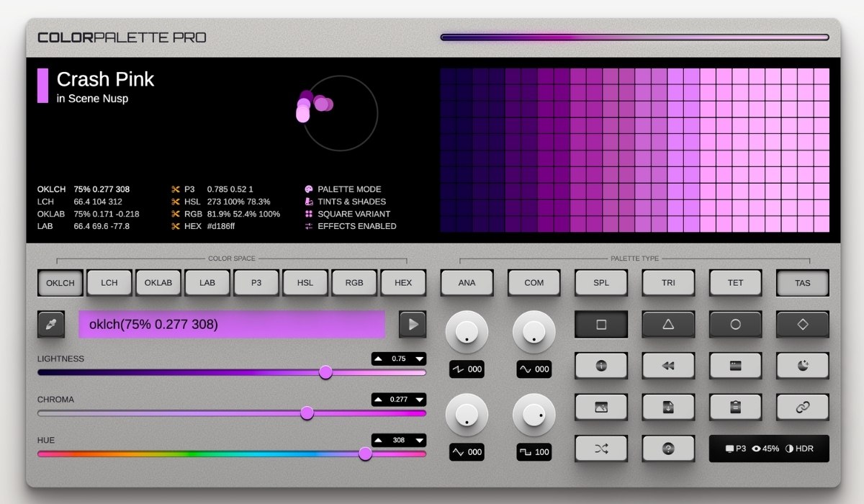
Task: Toggle the moon dark mode button
Action: point(802,366)
